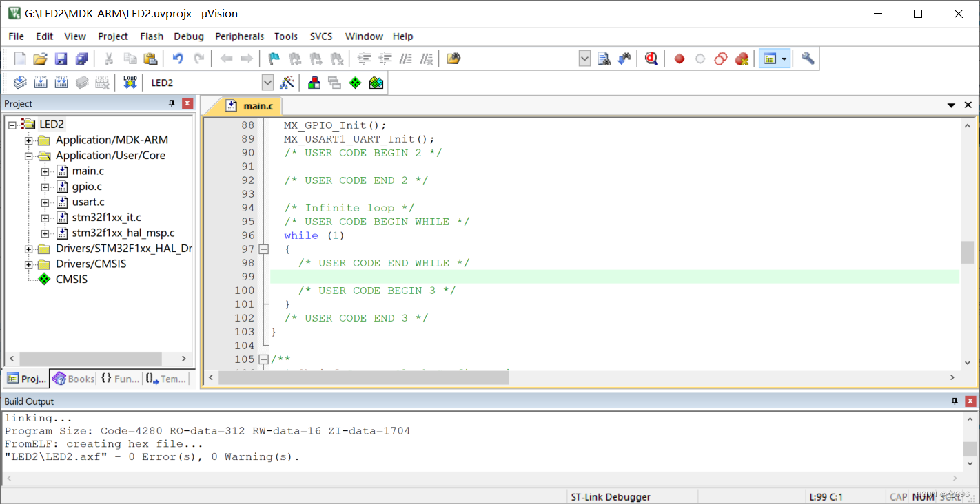Toggle the Project panel pin
Viewport: 980px width, 504px height.
[x=172, y=103]
